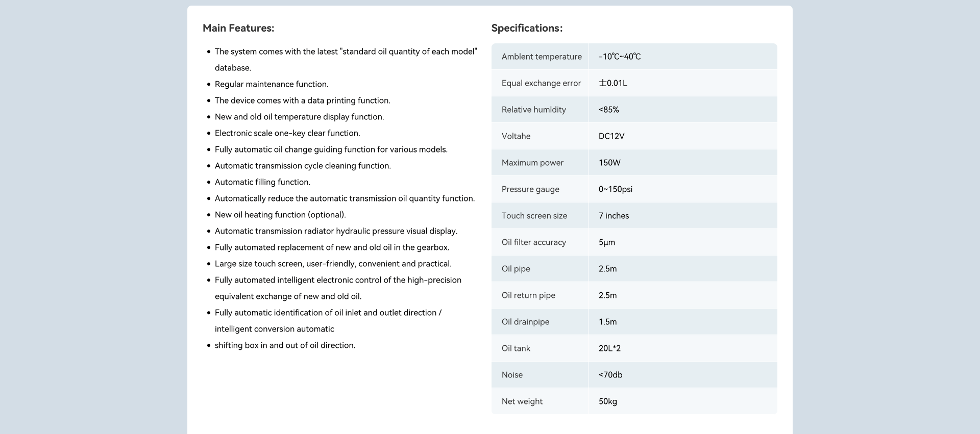Select the Touch screen size label
The height and width of the screenshot is (434, 980).
pyautogui.click(x=534, y=216)
